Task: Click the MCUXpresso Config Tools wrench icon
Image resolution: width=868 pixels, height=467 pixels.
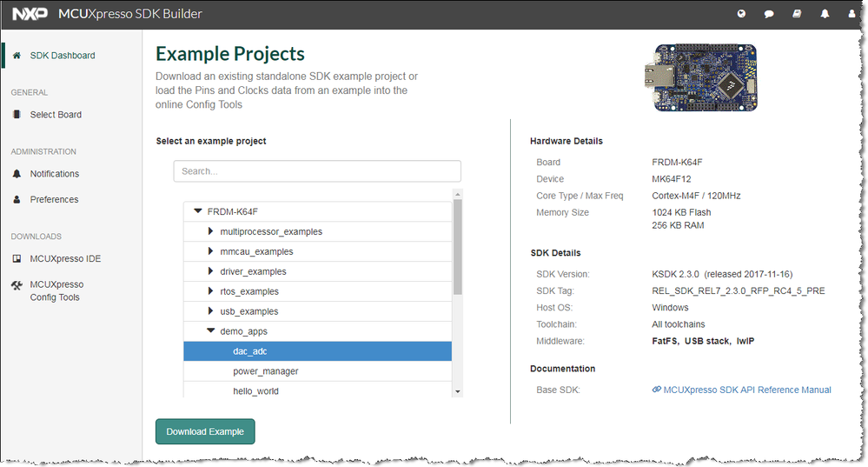Action: tap(17, 285)
